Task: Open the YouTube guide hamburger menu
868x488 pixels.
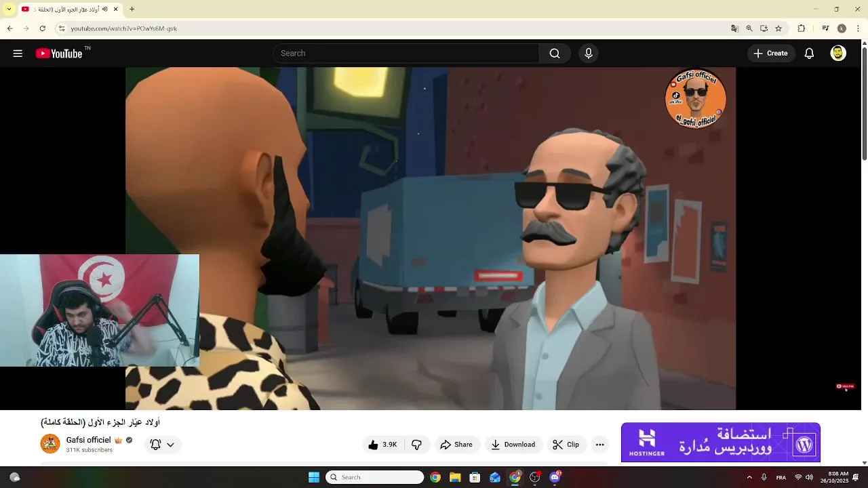Action: [18, 54]
